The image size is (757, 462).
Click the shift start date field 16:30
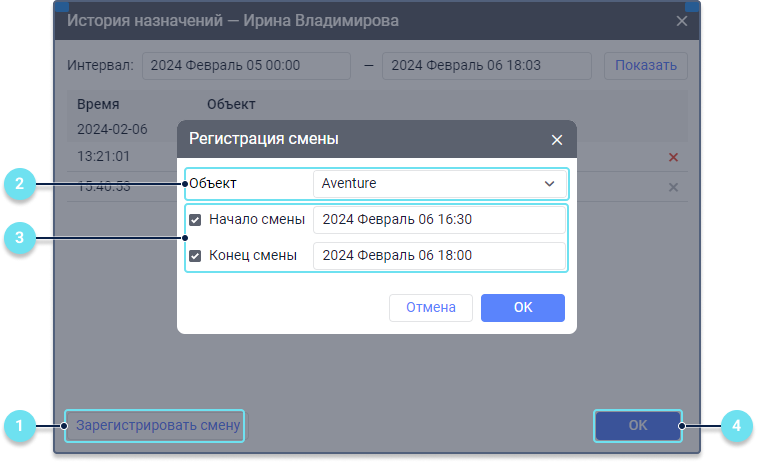(x=439, y=220)
